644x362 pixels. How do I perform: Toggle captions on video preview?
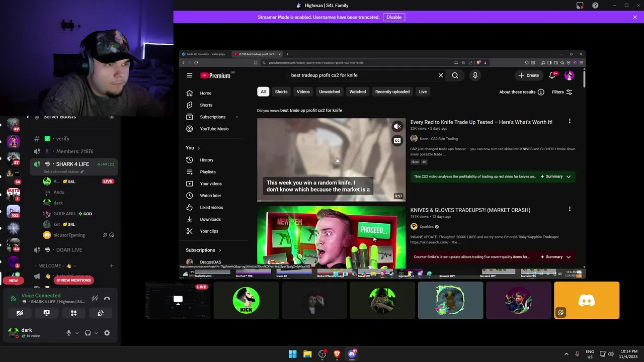pyautogui.click(x=397, y=141)
